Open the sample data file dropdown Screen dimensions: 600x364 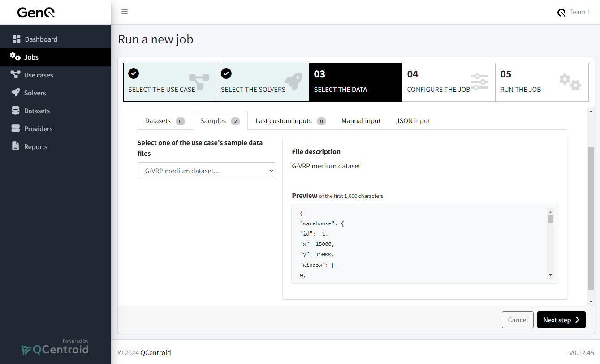tap(207, 171)
